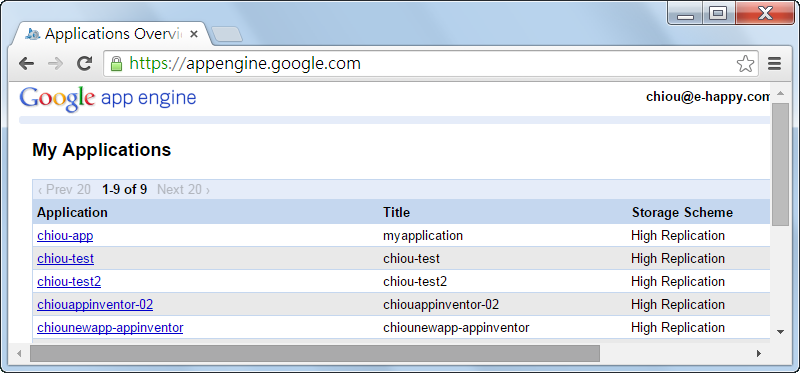
Task: Reload the page with the refresh icon
Action: click(84, 63)
